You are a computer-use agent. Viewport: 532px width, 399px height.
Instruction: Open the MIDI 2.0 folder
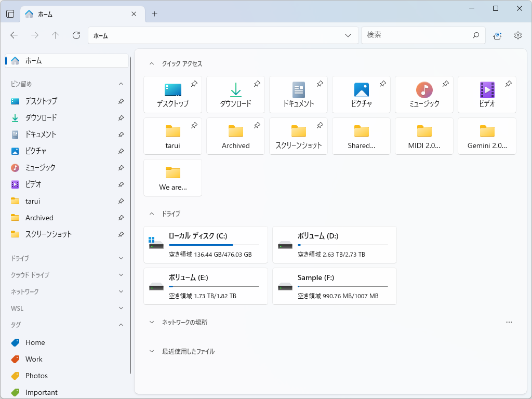pyautogui.click(x=424, y=136)
